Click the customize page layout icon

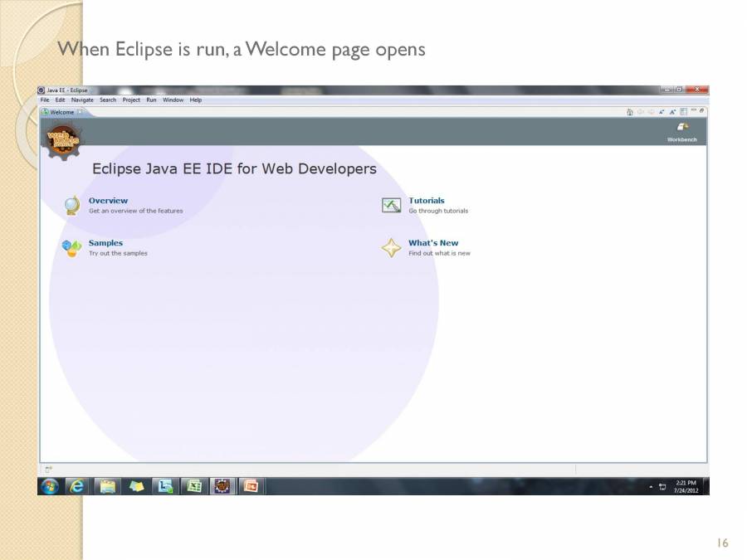pos(683,112)
